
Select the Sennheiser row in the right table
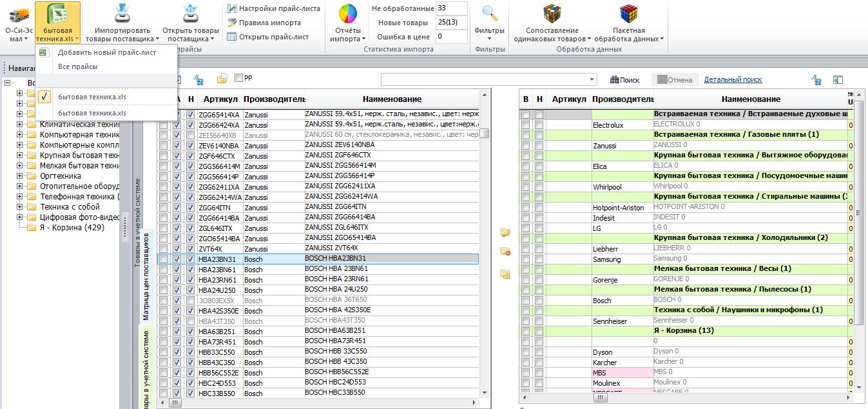tap(686, 321)
